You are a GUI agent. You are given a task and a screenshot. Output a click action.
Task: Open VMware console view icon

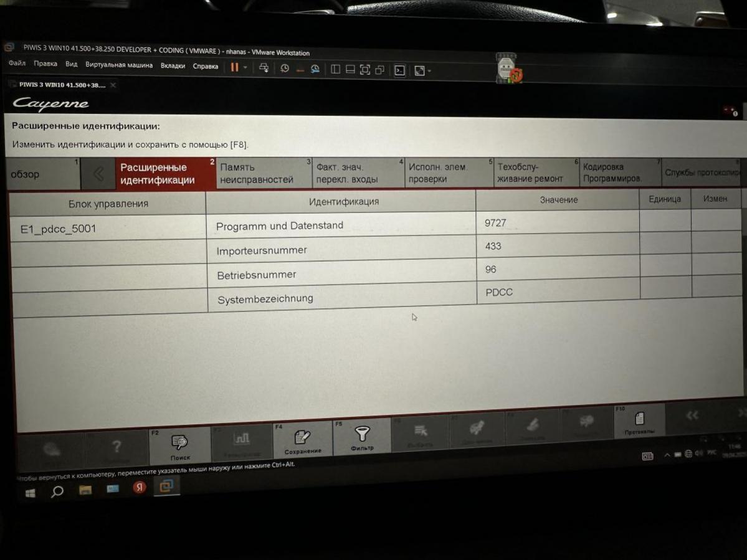tap(400, 70)
